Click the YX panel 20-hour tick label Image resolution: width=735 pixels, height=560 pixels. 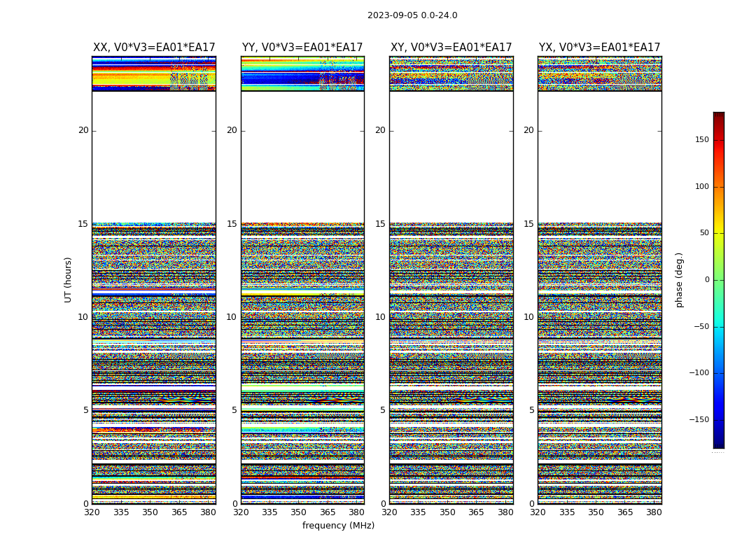coord(528,130)
